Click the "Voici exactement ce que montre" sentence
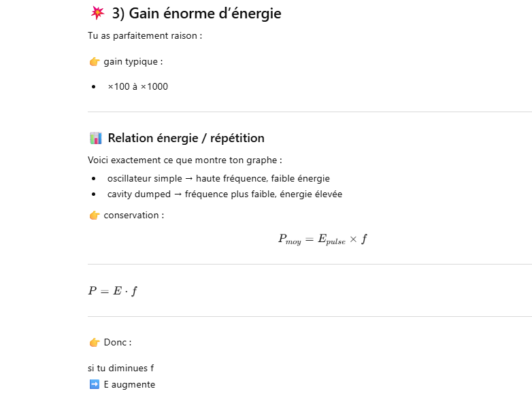 coord(184,160)
